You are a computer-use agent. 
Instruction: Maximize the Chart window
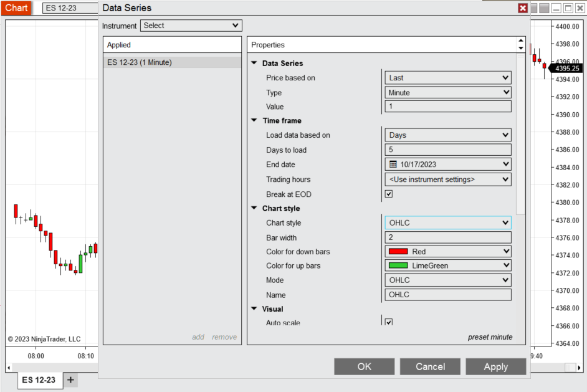pos(568,8)
